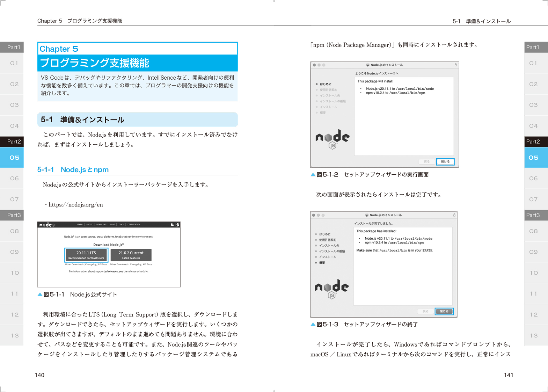Click chapter 08 tab in page 140 side index
This screenshot has width=548, height=392.
tap(12, 231)
